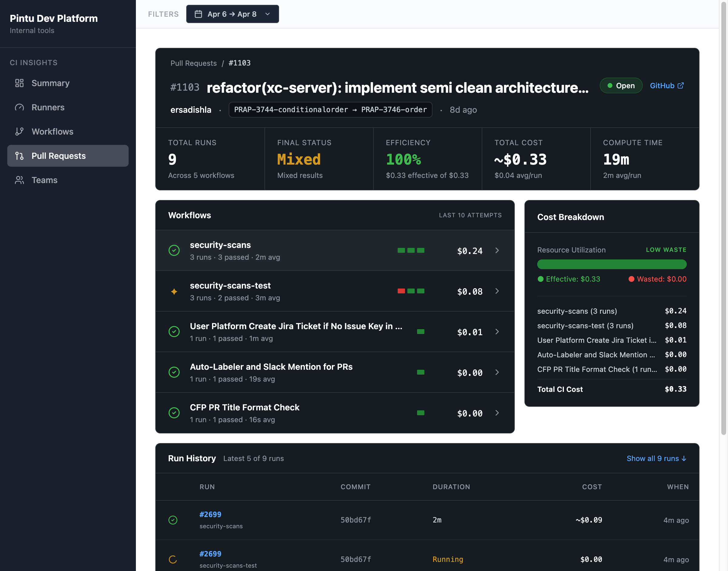Screen dimensions: 728x571
Task: Click the orange star icon for security-scans-test
Action: click(x=174, y=292)
